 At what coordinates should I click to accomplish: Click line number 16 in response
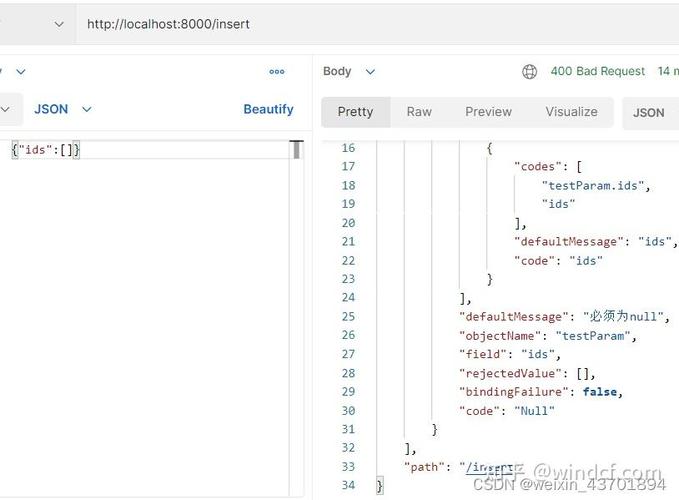(x=348, y=148)
